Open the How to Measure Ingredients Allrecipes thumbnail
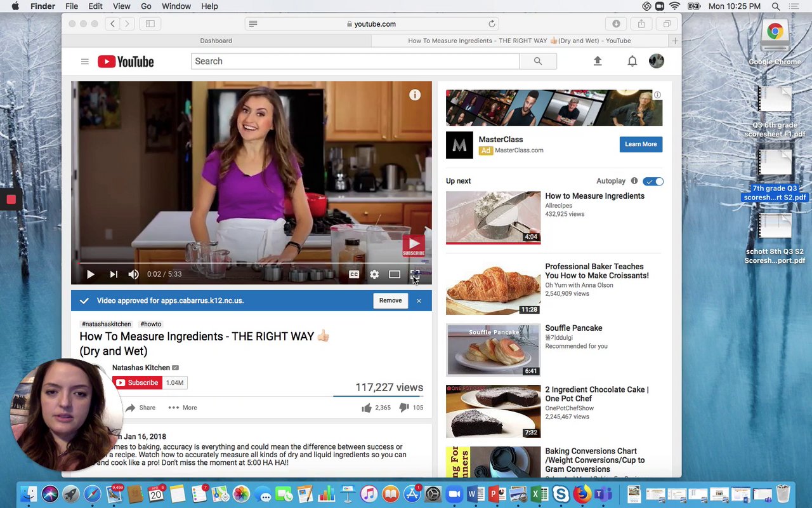 pyautogui.click(x=493, y=217)
